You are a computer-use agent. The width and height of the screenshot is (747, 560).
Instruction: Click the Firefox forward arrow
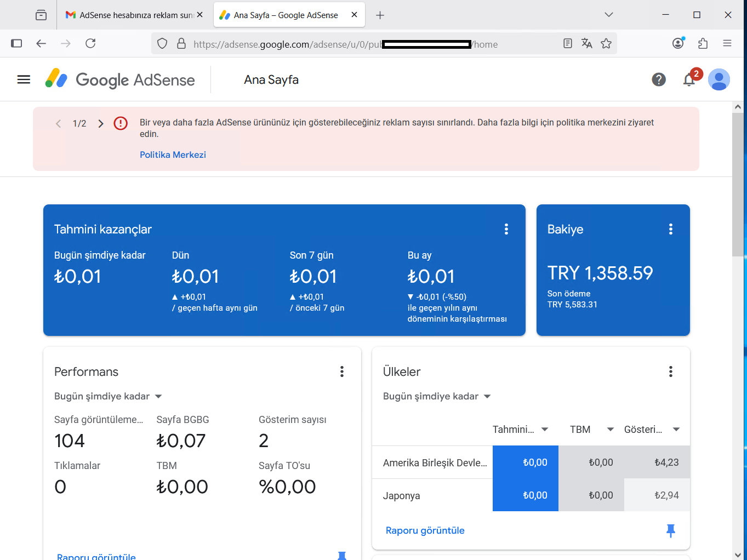coord(66,43)
